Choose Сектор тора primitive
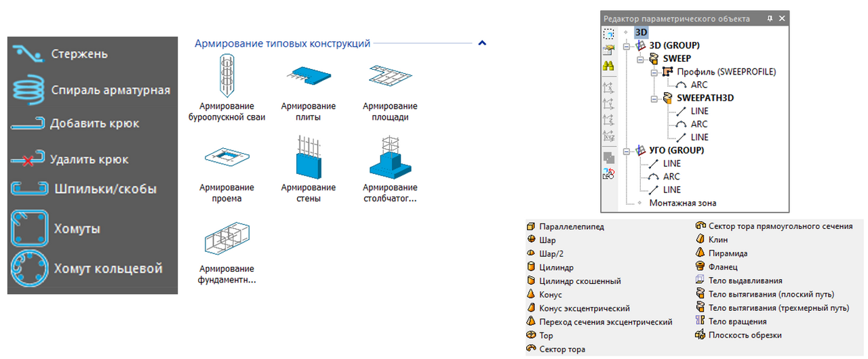 [x=555, y=350]
